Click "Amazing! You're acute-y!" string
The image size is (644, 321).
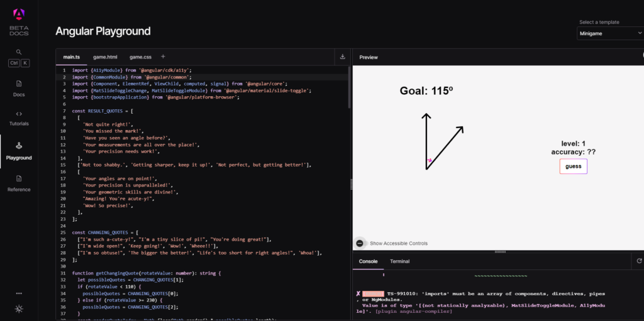point(118,199)
